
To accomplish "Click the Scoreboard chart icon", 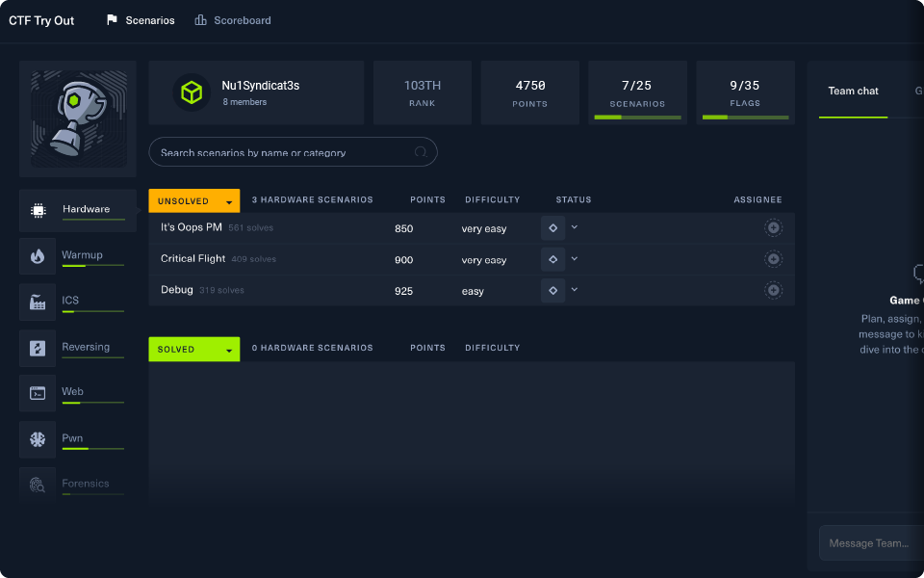I will pyautogui.click(x=200, y=20).
